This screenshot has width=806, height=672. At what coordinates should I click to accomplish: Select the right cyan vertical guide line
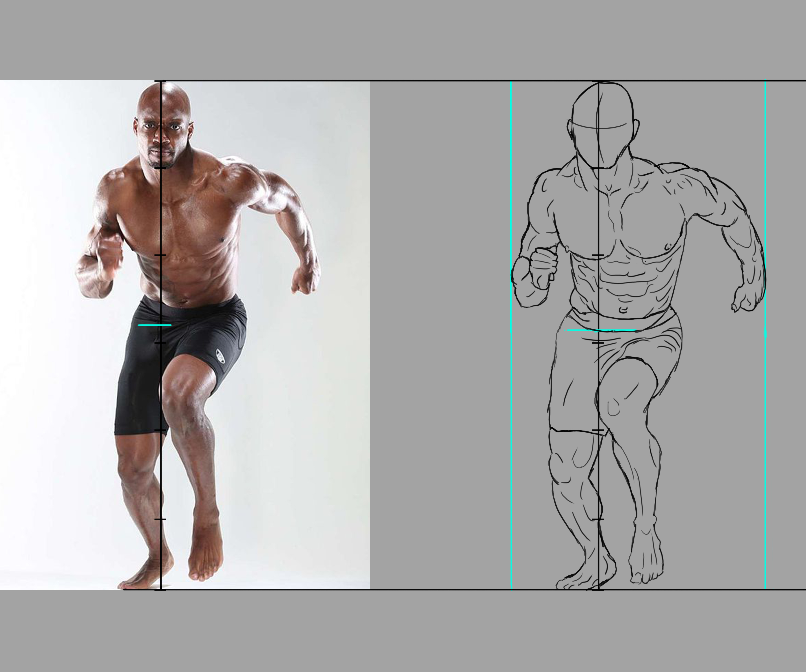(x=765, y=383)
